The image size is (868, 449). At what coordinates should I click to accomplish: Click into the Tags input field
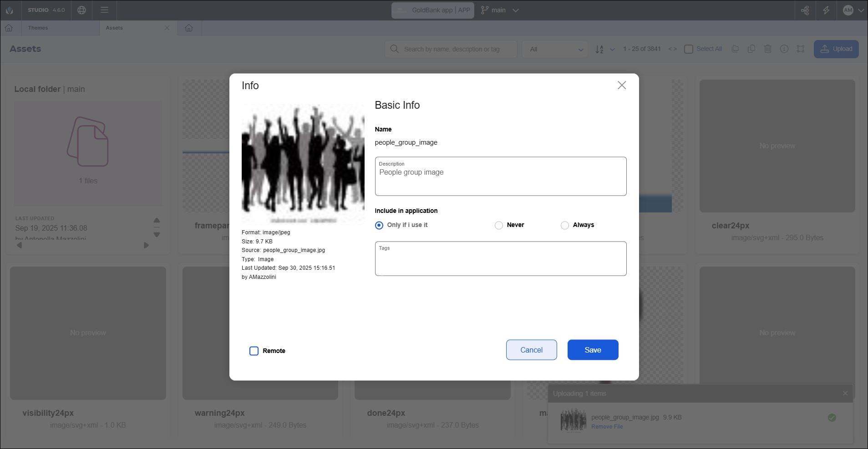pyautogui.click(x=500, y=262)
